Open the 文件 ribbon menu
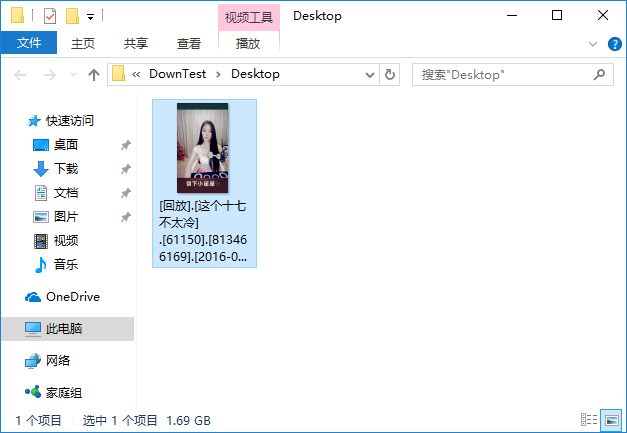The image size is (627, 433). coord(29,43)
